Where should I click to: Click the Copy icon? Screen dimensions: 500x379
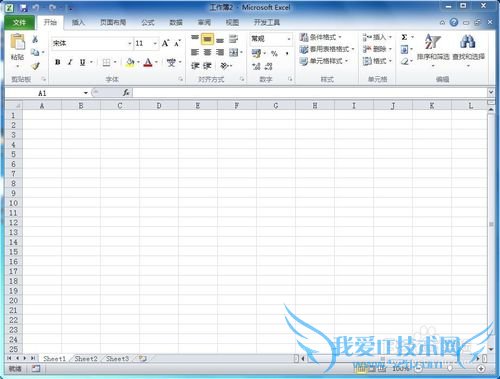tap(35, 52)
